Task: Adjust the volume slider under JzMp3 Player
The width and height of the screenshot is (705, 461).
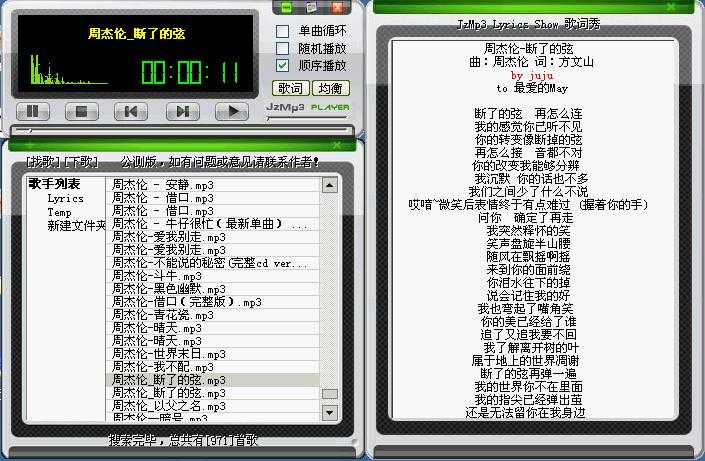Action: [x=308, y=118]
